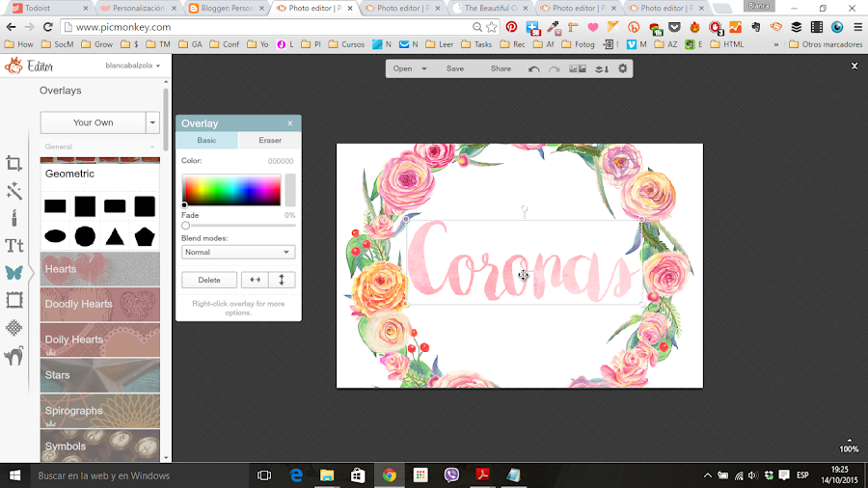The image size is (868, 488).
Task: Pick a color from the spectrum
Action: point(231,190)
